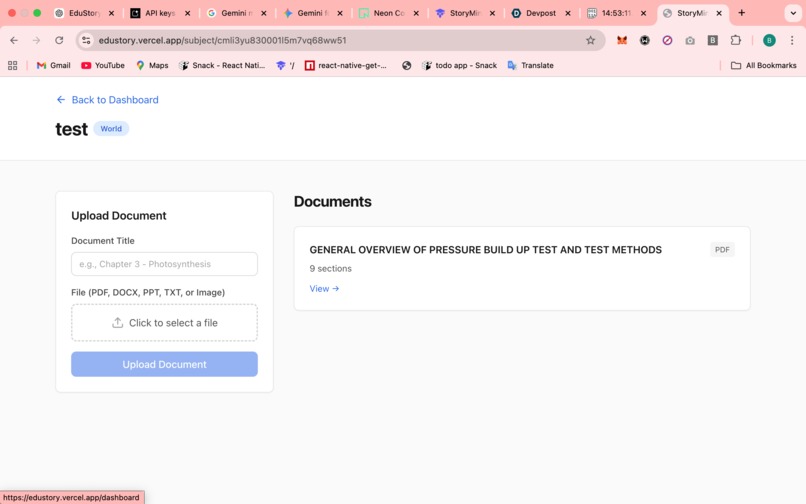
Task: Open YouTube bookmark
Action: coord(103,65)
